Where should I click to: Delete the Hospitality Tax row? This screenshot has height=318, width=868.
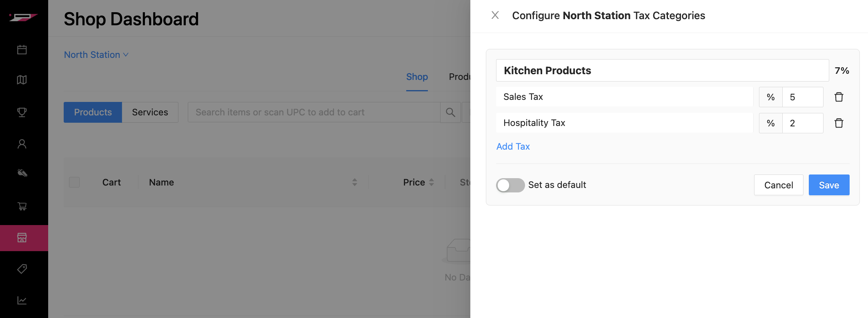[839, 123]
